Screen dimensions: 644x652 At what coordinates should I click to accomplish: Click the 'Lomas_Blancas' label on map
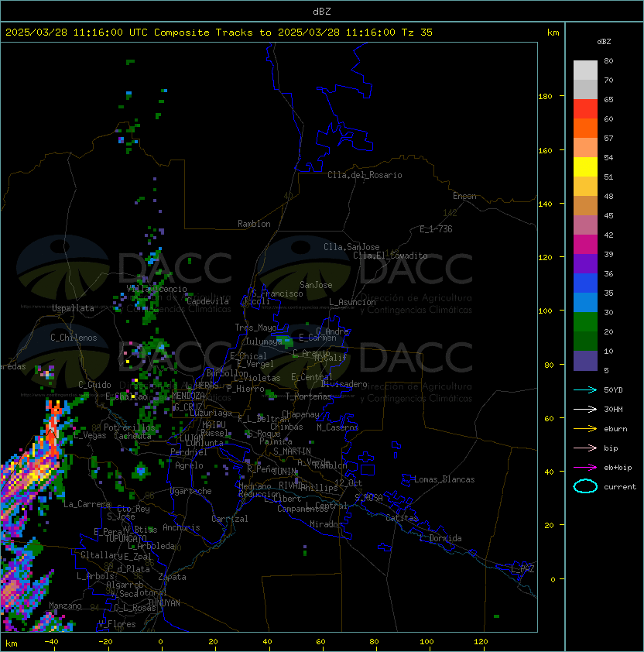tap(444, 479)
